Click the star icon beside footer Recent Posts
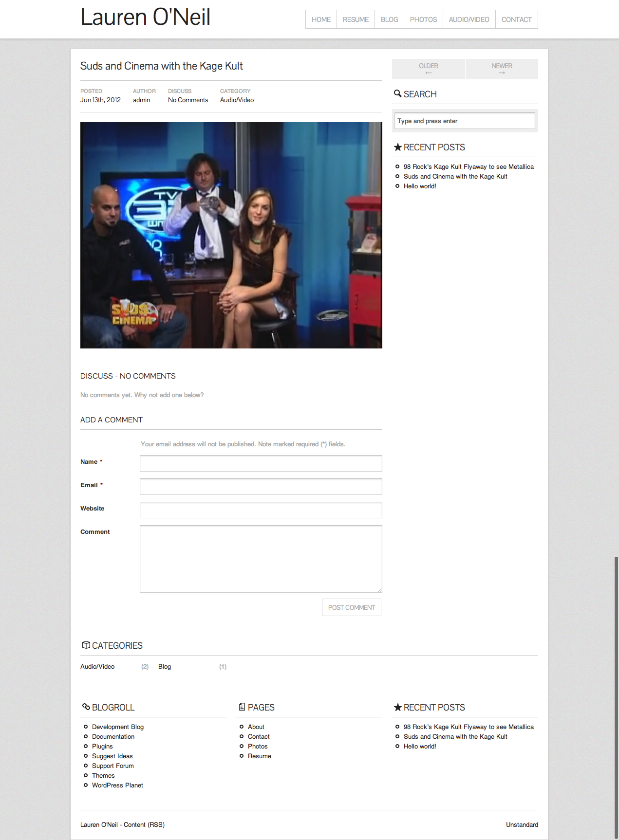 coord(397,707)
